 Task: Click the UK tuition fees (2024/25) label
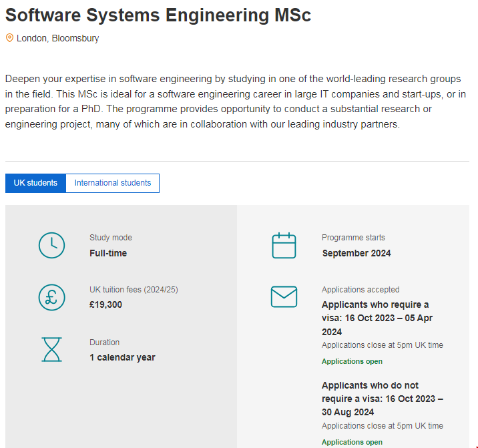(x=134, y=290)
